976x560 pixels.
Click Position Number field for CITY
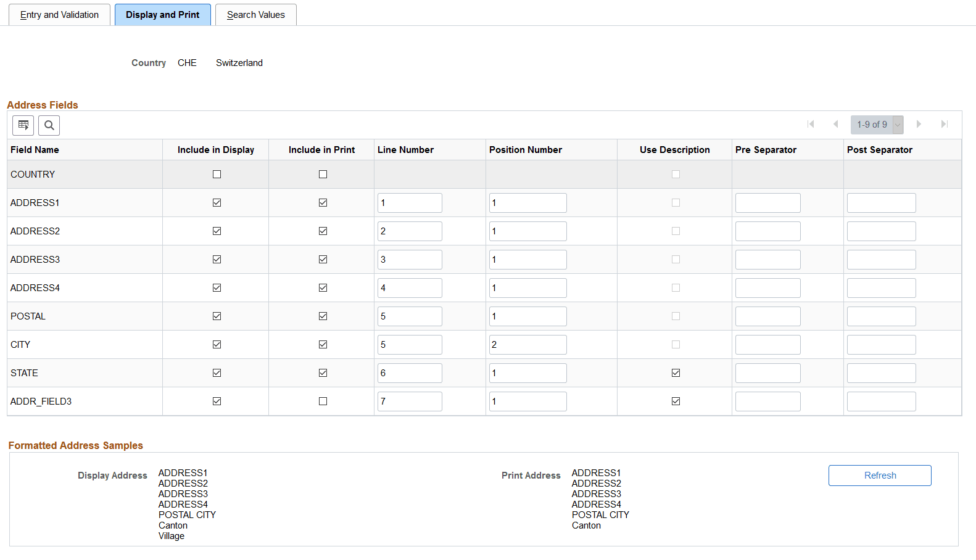pos(527,345)
